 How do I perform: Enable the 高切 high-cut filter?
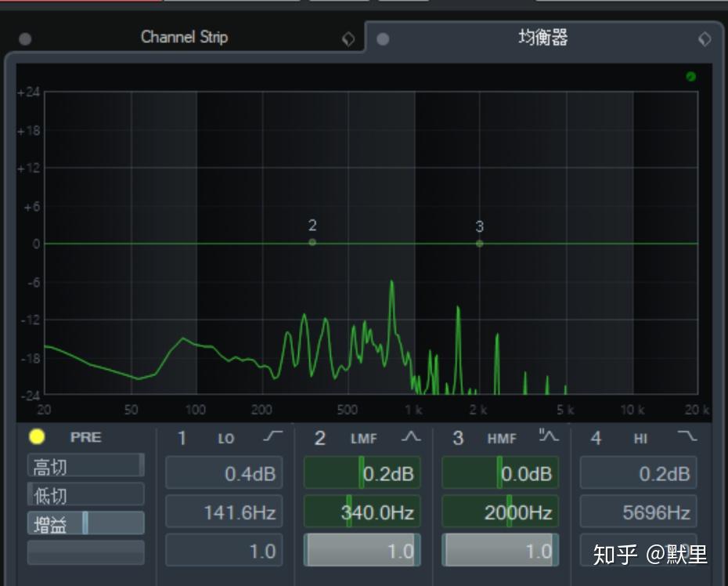(x=85, y=465)
